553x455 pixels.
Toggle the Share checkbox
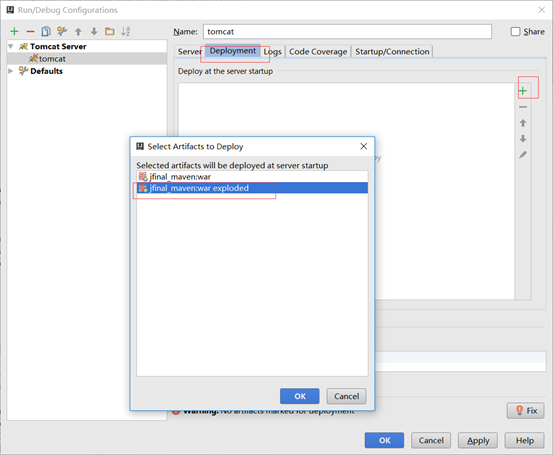pos(515,32)
